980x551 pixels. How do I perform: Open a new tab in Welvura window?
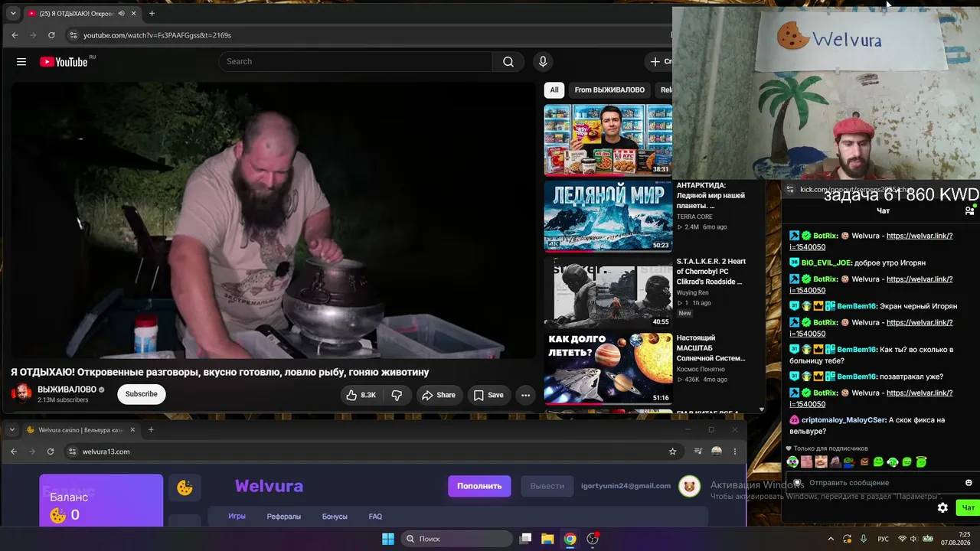click(x=151, y=430)
